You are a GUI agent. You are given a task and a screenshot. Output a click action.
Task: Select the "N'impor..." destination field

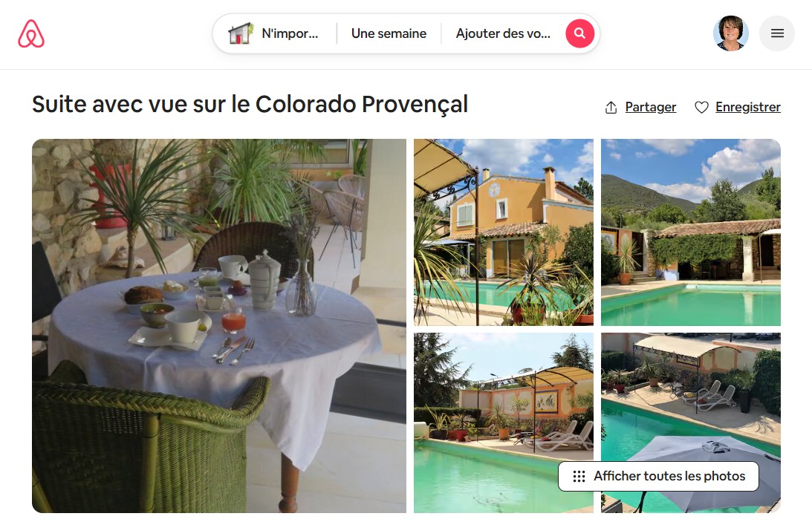[x=274, y=33]
